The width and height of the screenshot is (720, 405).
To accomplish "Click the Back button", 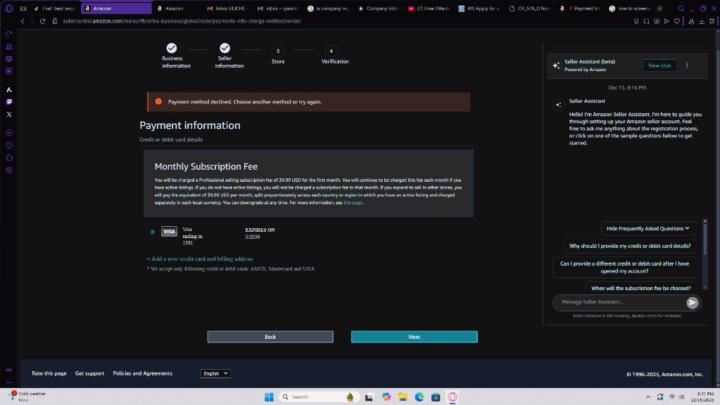I will point(270,337).
